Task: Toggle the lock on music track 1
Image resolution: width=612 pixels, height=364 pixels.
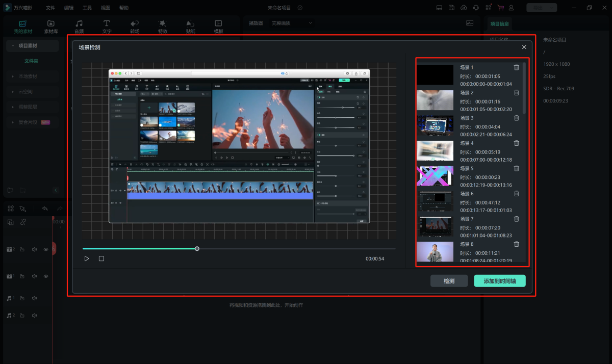Action: coord(23,298)
